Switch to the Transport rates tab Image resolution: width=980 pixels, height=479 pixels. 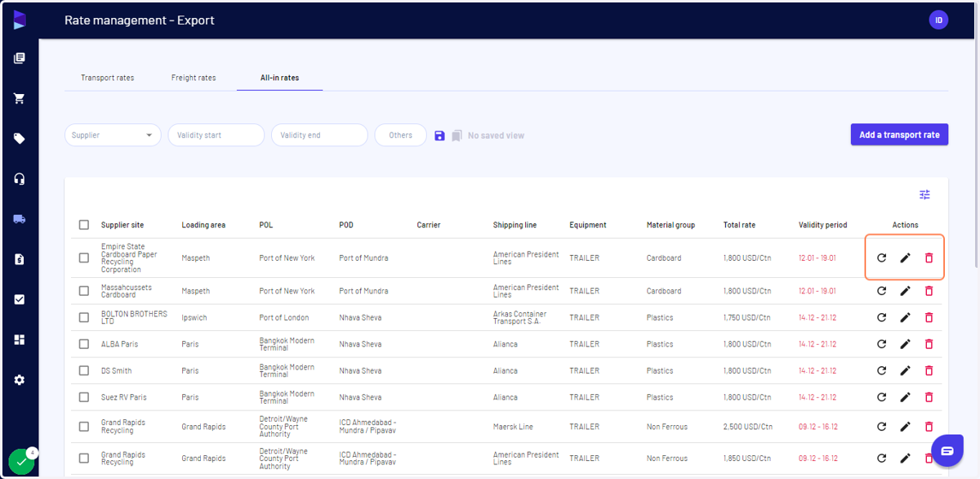(x=107, y=78)
